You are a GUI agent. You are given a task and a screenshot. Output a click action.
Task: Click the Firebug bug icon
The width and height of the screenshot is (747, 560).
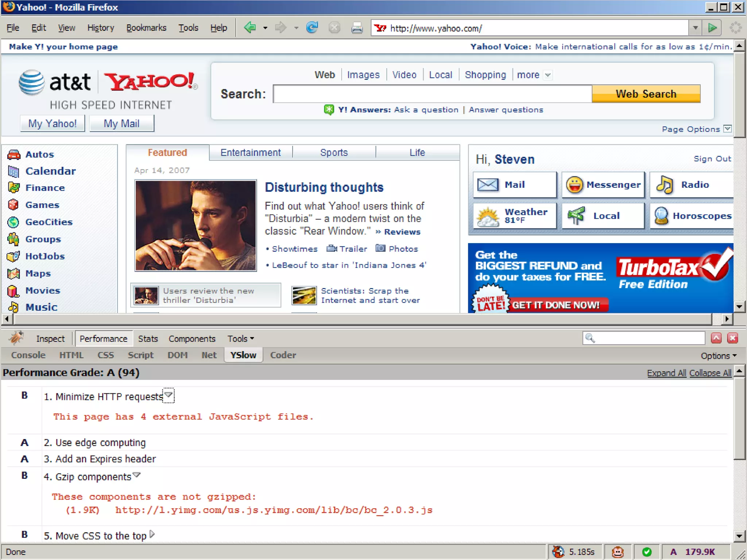[16, 338]
